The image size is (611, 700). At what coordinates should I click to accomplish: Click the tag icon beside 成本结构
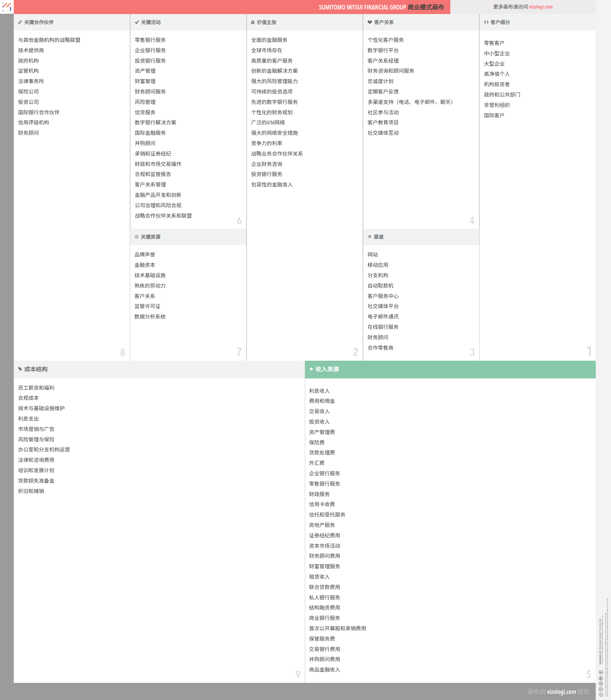tap(20, 369)
